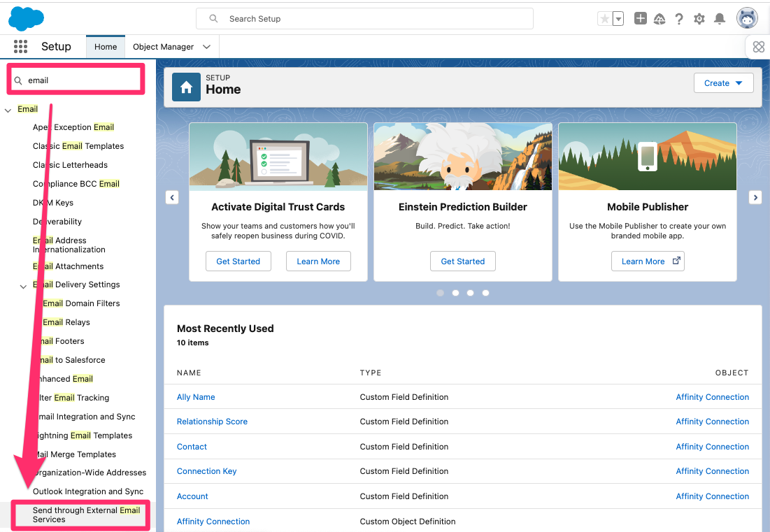The image size is (770, 532).
Task: Click the Relationship Score link
Action: tap(212, 421)
